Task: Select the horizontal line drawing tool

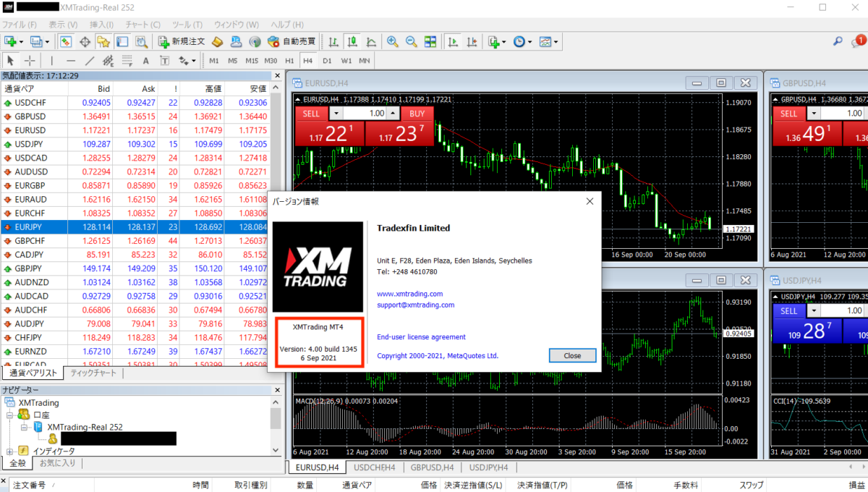Action: (71, 61)
